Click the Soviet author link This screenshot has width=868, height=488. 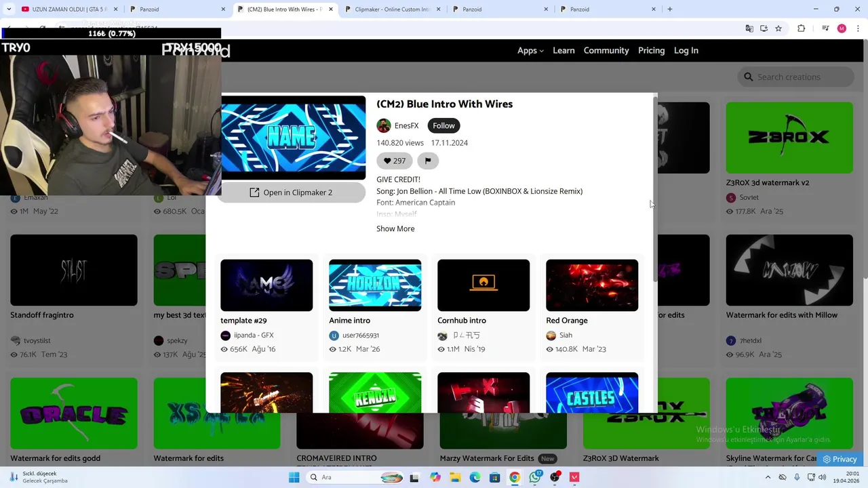749,198
